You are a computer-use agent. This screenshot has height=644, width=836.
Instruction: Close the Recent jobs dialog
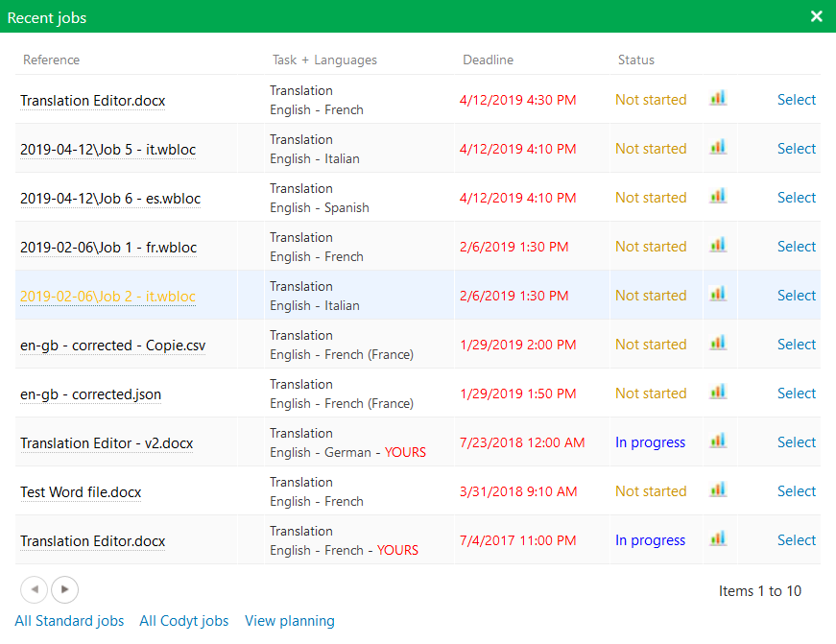click(817, 16)
